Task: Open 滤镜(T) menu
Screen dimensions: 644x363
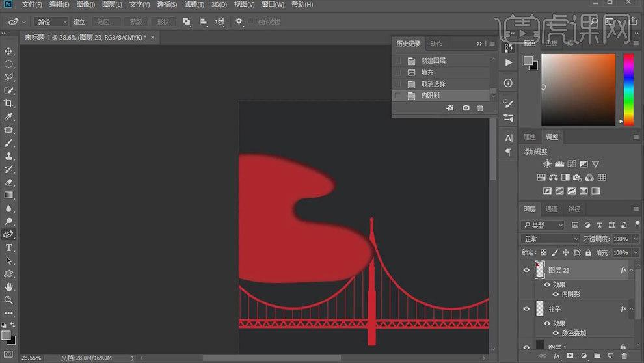Action: (x=194, y=4)
